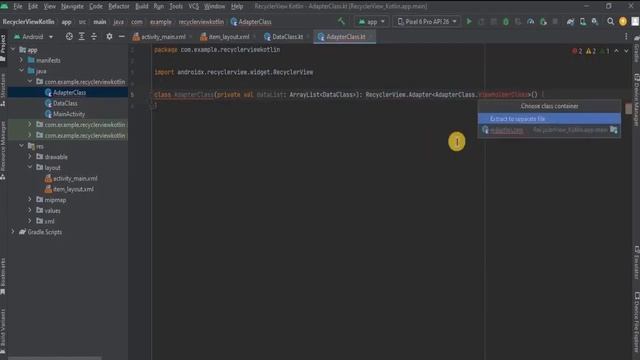This screenshot has width=640, height=360.
Task: Open the Build menu
Action: (142, 6)
